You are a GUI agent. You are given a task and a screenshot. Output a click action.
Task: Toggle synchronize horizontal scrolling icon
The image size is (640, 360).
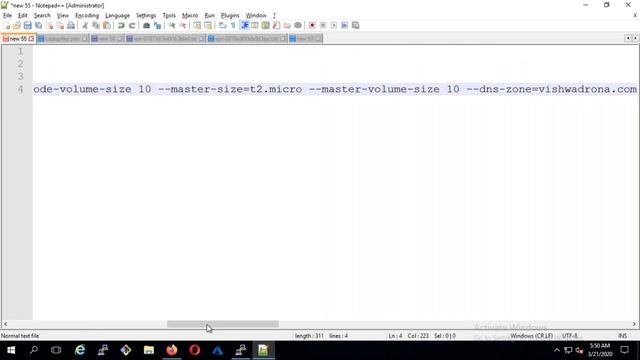[208, 25]
